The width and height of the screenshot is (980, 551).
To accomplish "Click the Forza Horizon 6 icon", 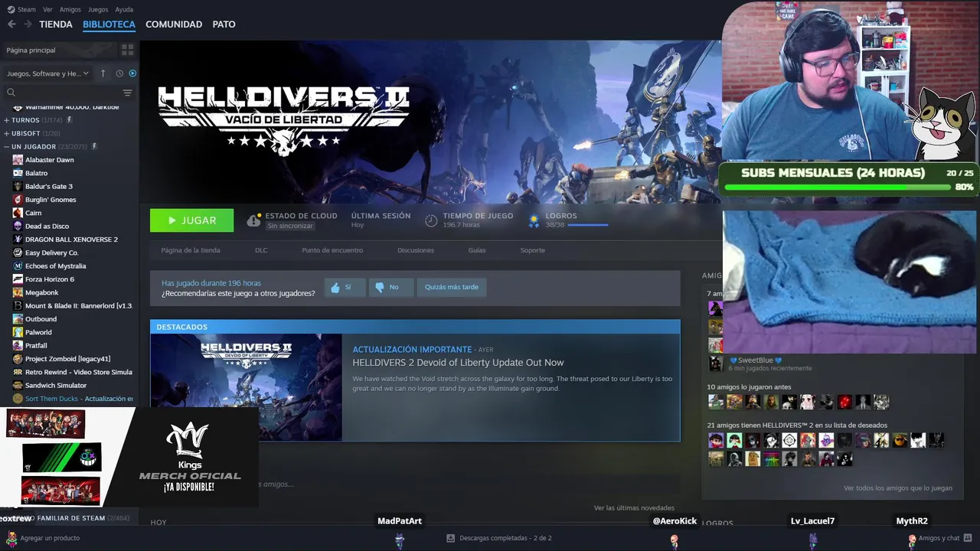I will click(x=18, y=279).
